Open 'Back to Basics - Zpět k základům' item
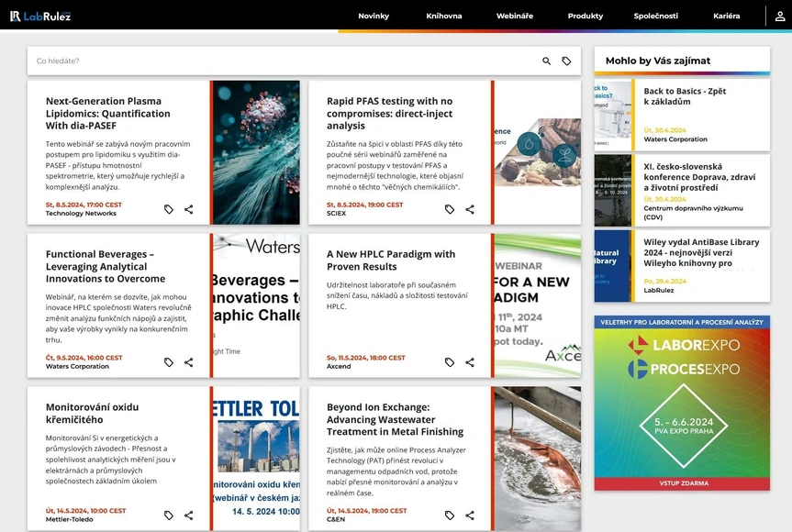The width and height of the screenshot is (792, 532). [685, 96]
